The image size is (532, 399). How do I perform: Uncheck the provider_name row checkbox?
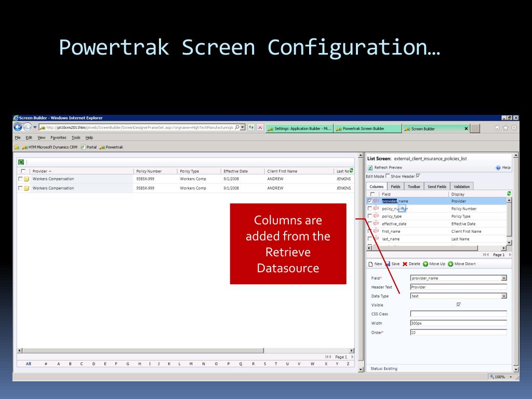tap(370, 201)
